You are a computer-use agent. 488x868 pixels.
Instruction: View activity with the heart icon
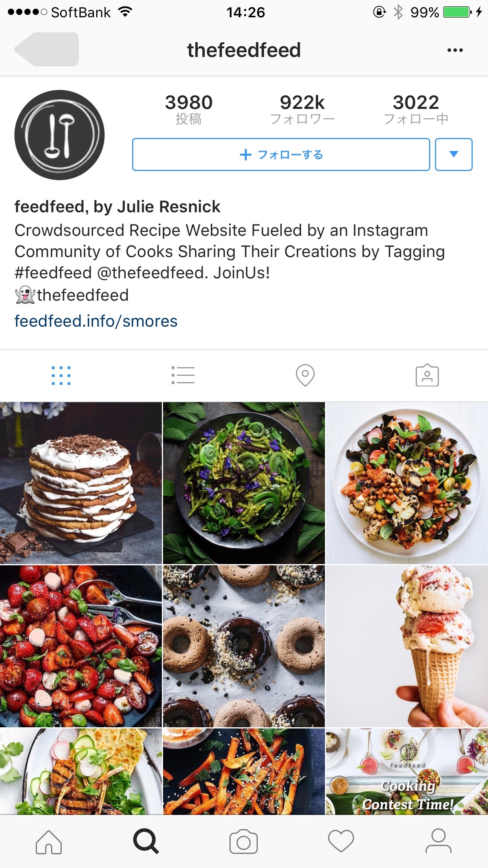click(x=341, y=842)
